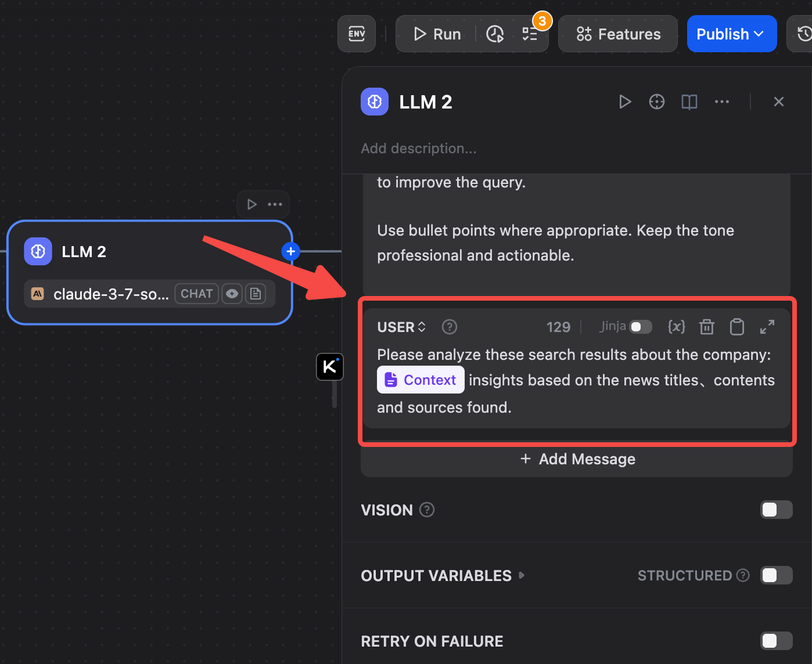This screenshot has width=812, height=664.
Task: Add a new message
Action: pos(577,459)
